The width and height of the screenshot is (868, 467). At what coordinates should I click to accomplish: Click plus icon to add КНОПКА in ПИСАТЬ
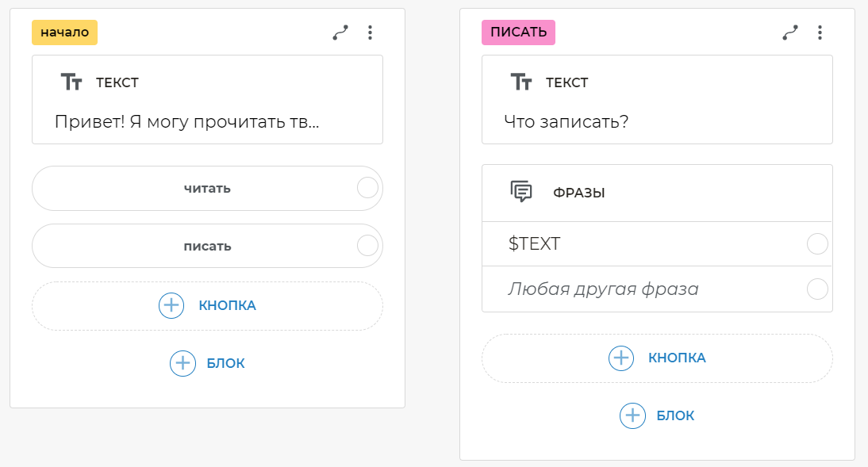point(621,358)
